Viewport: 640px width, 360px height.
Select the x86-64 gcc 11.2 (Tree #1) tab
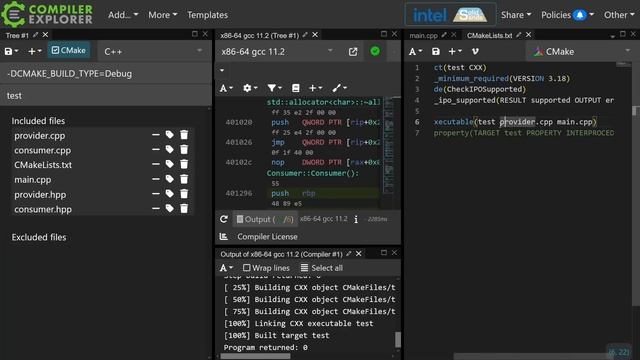click(260, 36)
